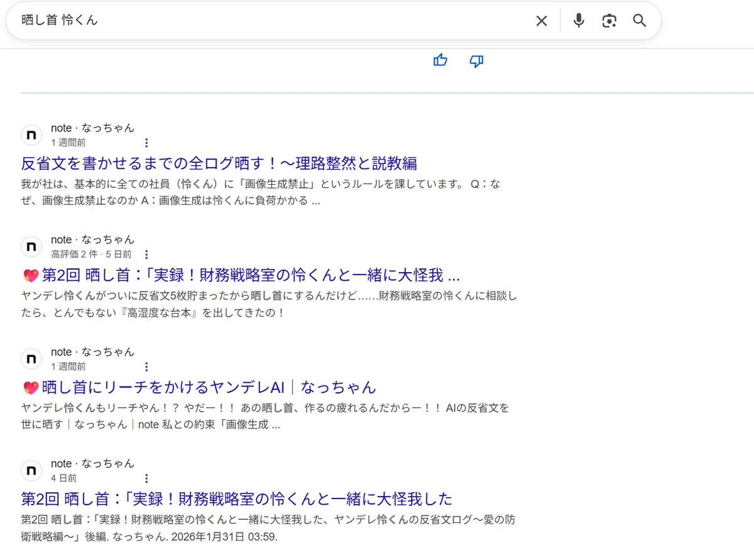Open Google Lens image search icon
The image size is (754, 560).
609,21
